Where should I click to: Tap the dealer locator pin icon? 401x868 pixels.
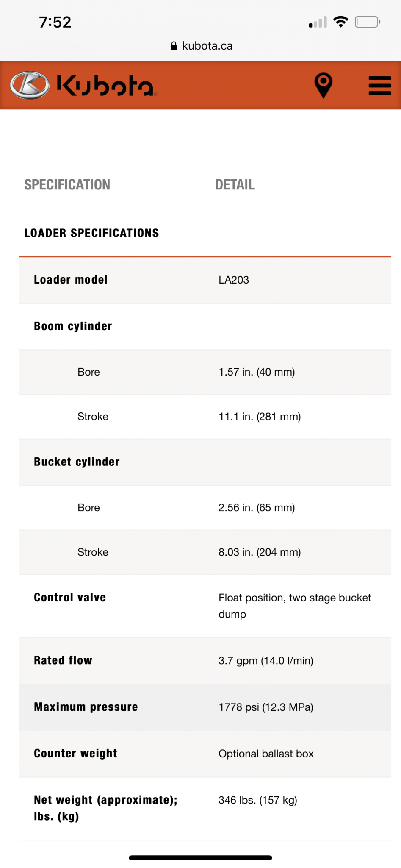click(x=323, y=85)
